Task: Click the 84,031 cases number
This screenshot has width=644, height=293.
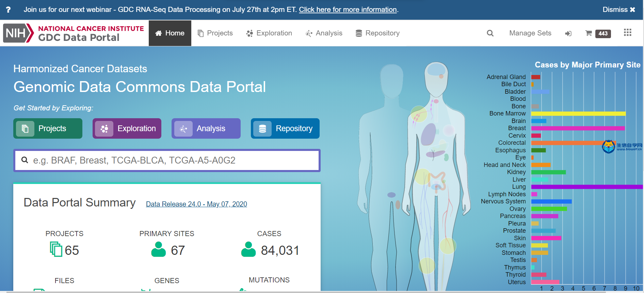Action: pyautogui.click(x=280, y=250)
